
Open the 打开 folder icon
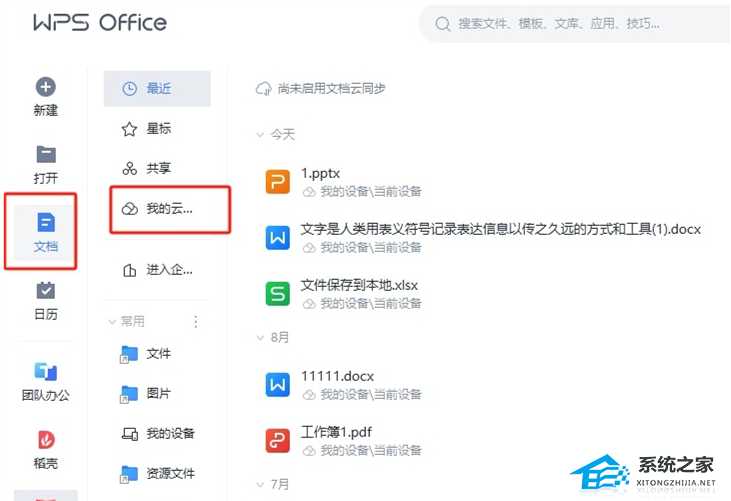(x=46, y=154)
